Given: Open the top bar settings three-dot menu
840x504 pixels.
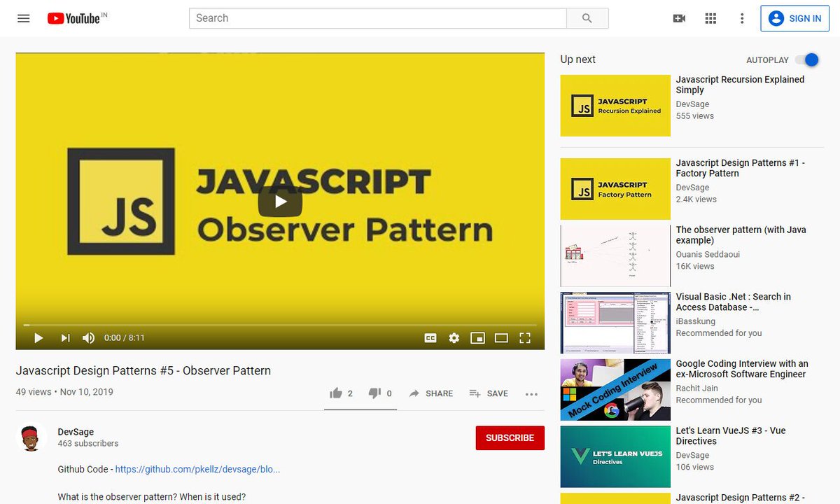Looking at the screenshot, I should pyautogui.click(x=742, y=18).
